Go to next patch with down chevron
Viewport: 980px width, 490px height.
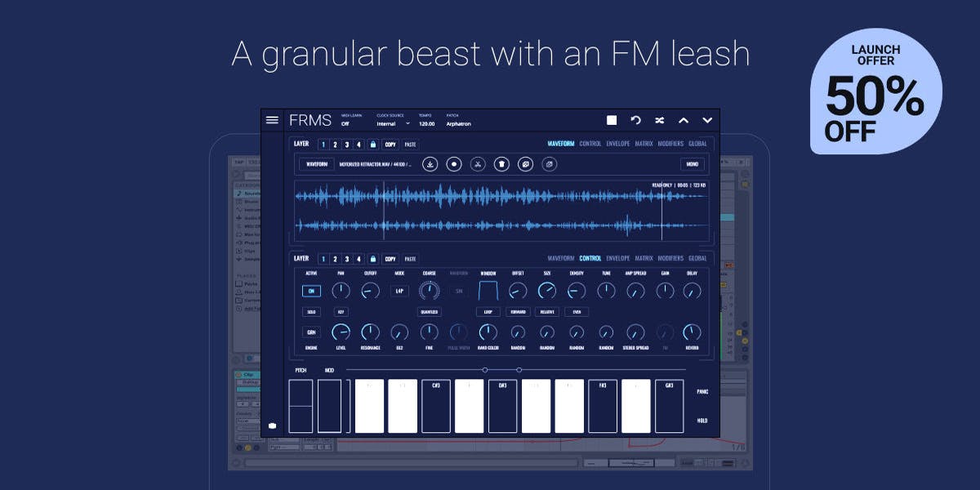(x=707, y=120)
